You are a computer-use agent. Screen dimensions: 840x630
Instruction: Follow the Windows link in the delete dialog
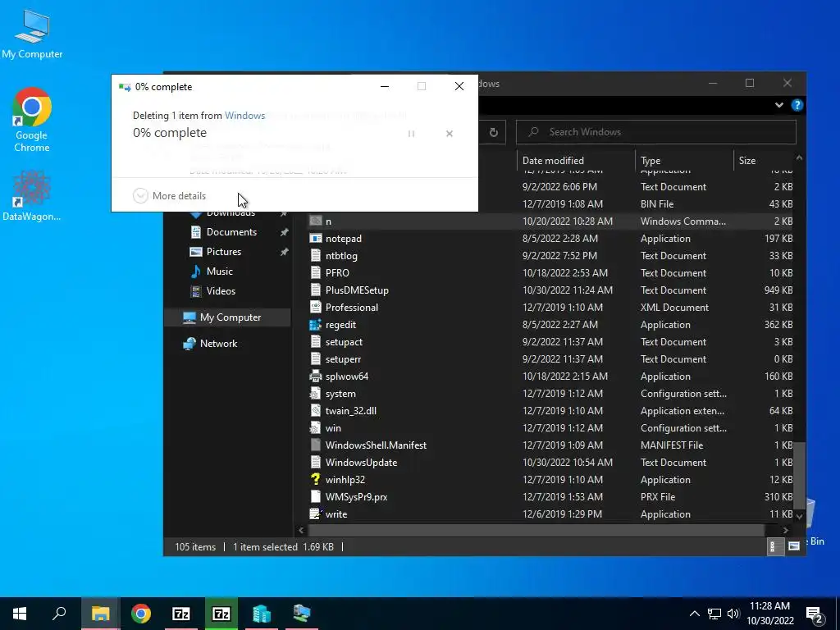(244, 115)
